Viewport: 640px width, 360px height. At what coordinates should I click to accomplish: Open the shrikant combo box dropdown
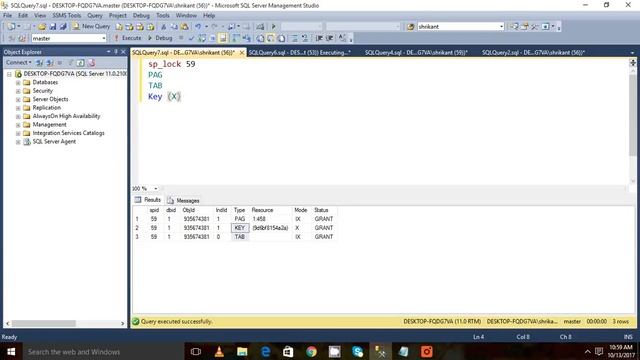(501, 27)
